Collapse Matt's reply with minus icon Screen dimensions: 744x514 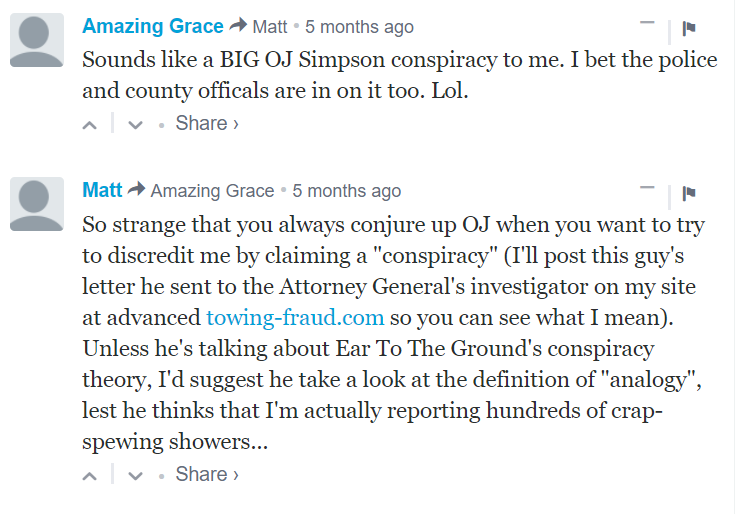point(647,187)
